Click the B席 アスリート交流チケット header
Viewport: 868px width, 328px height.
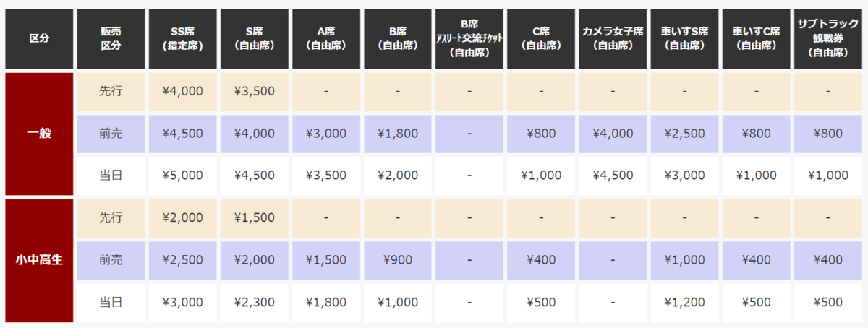pyautogui.click(x=469, y=38)
